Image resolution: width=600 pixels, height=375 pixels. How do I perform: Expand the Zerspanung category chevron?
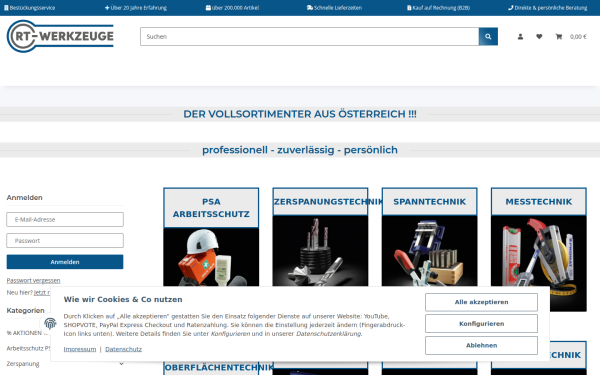tap(122, 364)
